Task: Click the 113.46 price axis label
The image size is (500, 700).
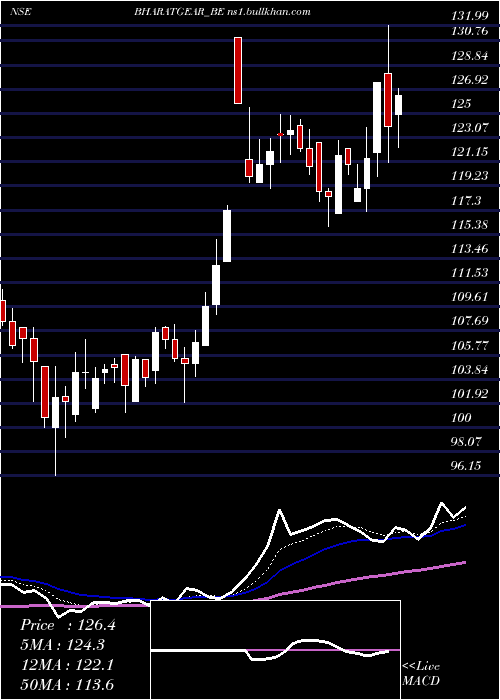Action: pyautogui.click(x=468, y=250)
